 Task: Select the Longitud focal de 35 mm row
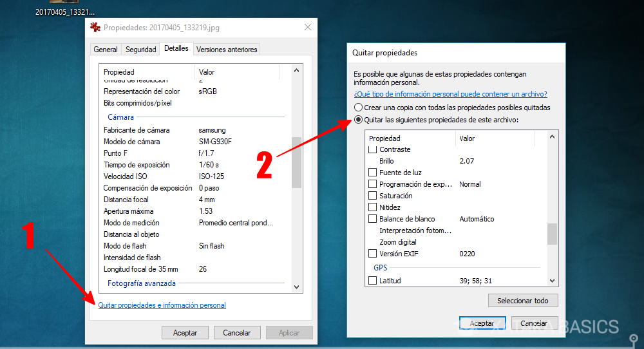click(x=195, y=269)
